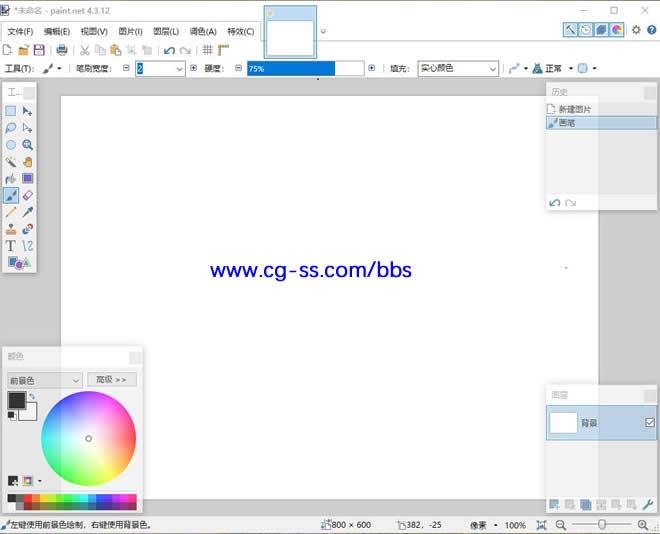This screenshot has height=534, width=660.
Task: Choose the Magic Wand tool
Action: click(11, 161)
